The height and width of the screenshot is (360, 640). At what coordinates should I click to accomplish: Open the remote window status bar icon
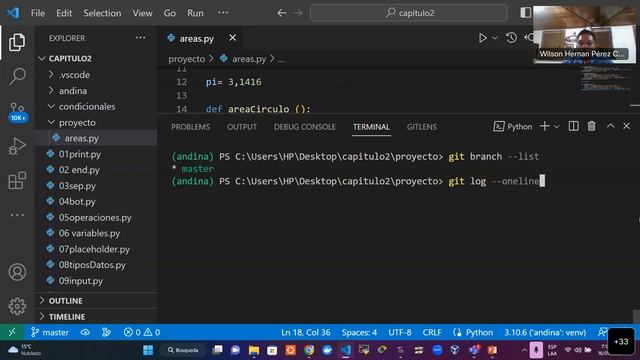coord(12,332)
